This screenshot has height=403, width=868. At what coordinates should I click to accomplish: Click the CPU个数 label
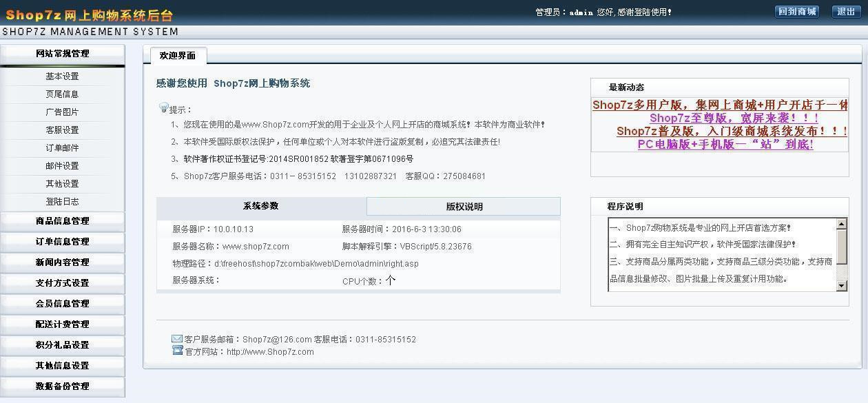pyautogui.click(x=362, y=281)
